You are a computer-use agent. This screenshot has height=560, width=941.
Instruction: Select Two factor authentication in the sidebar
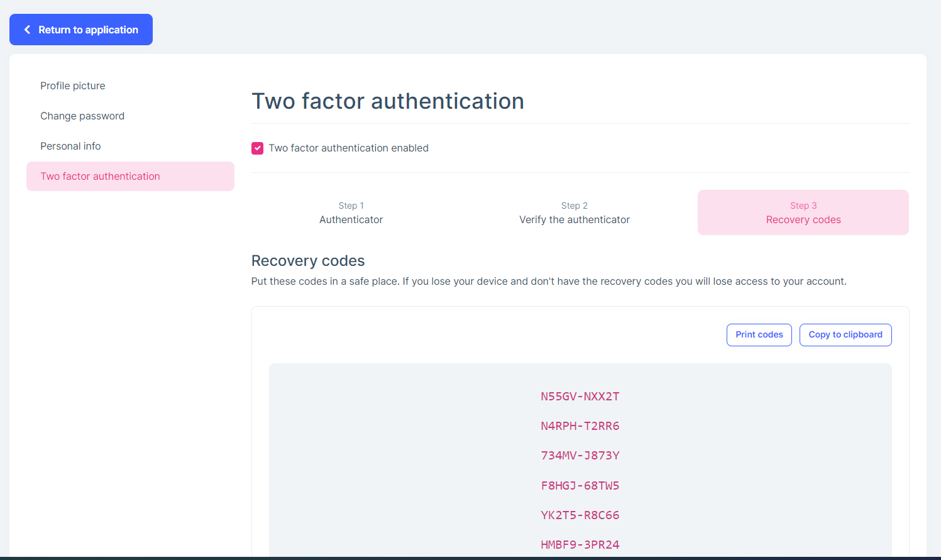point(100,177)
